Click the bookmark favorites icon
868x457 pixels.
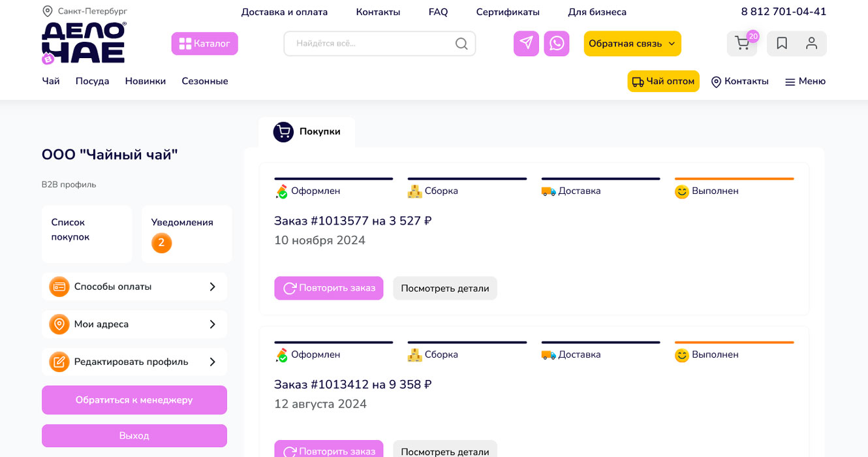(x=782, y=44)
